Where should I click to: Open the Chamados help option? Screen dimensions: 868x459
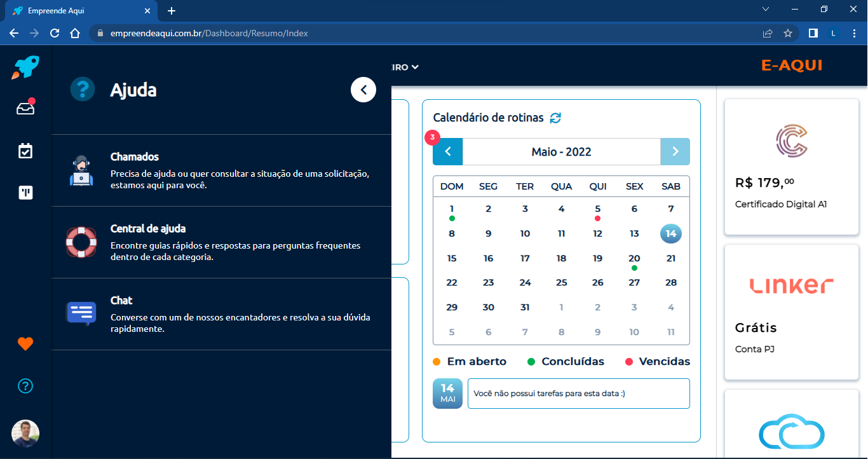coord(221,170)
